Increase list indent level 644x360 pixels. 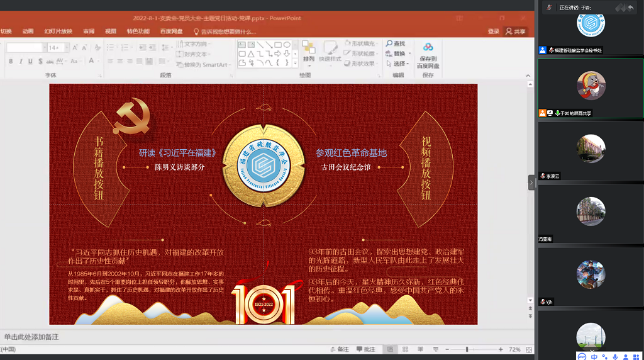(152, 48)
